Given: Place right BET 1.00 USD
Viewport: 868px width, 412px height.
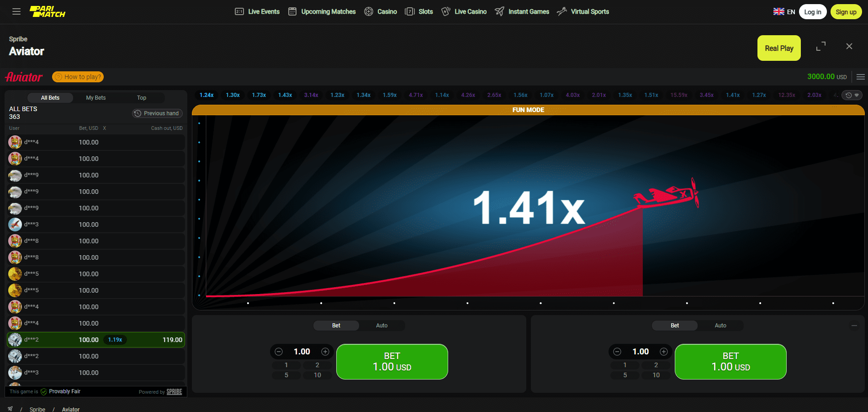Looking at the screenshot, I should tap(730, 362).
